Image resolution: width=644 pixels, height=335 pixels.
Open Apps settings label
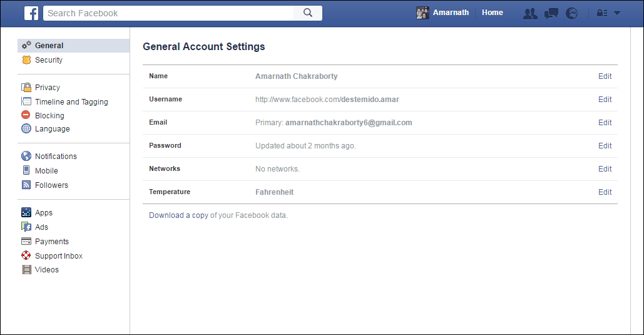[x=44, y=212]
